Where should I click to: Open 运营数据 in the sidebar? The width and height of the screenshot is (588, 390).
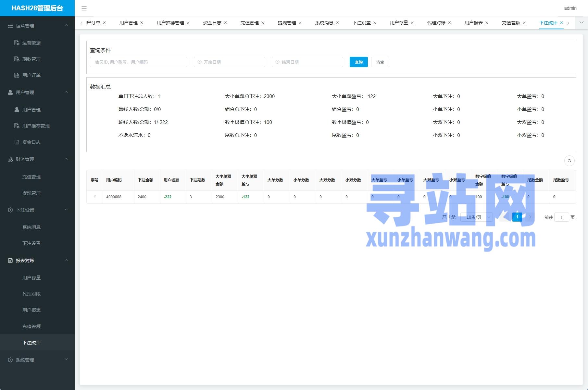point(37,43)
